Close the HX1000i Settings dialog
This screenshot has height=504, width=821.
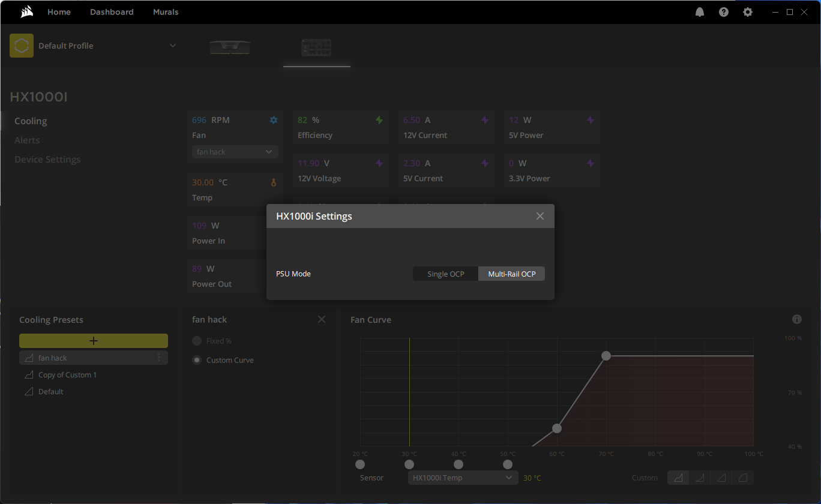pyautogui.click(x=540, y=216)
